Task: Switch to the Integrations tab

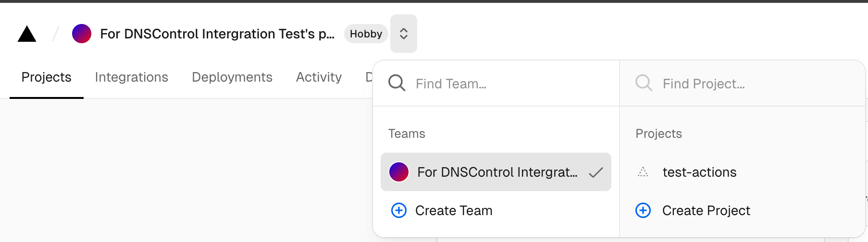Action: (x=132, y=77)
